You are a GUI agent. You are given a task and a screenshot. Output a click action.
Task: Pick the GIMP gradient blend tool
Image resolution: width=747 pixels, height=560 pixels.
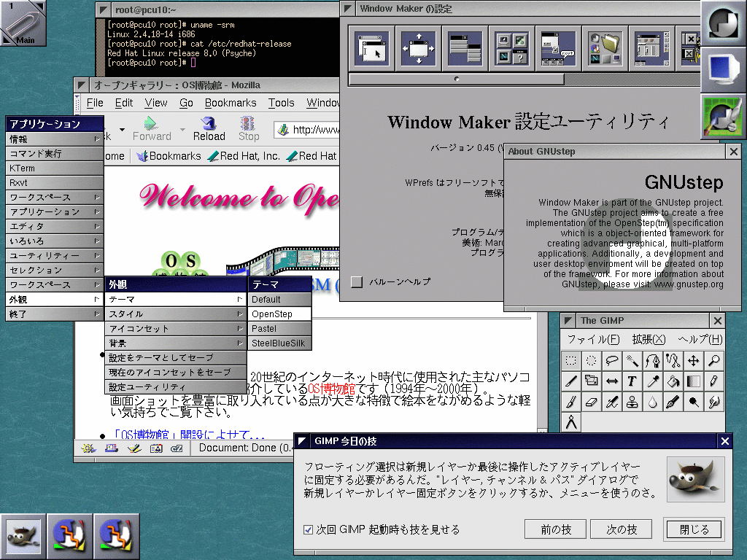(694, 381)
